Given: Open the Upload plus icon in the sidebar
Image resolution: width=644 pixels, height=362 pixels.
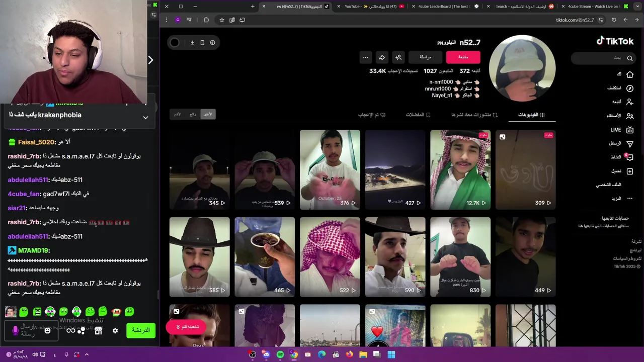Looking at the screenshot, I should [629, 171].
